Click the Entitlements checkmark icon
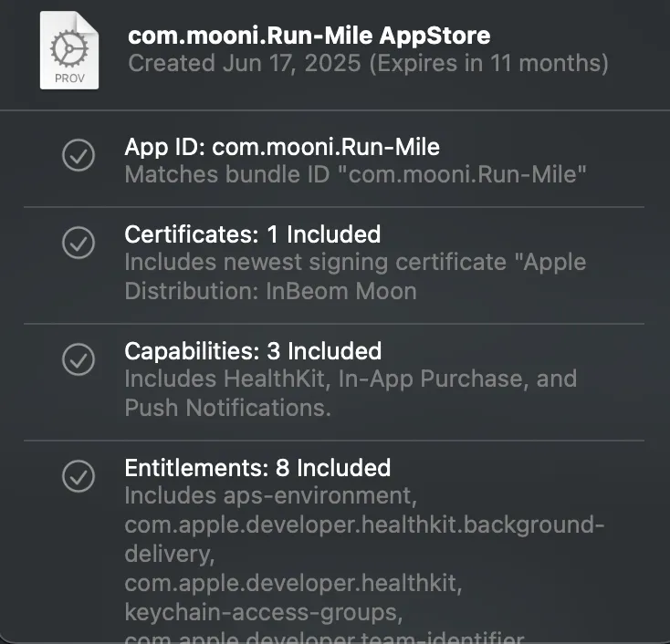Image resolution: width=670 pixels, height=644 pixels. coord(79,475)
